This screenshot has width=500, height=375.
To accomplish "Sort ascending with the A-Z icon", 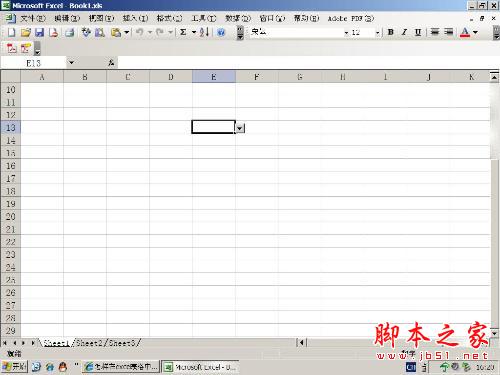I will (x=204, y=32).
